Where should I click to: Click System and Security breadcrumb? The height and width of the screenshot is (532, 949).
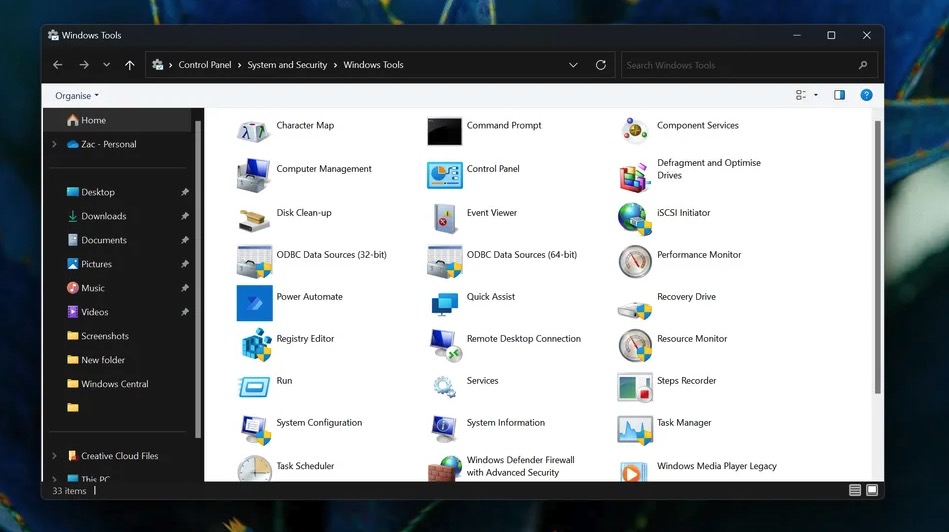[287, 65]
